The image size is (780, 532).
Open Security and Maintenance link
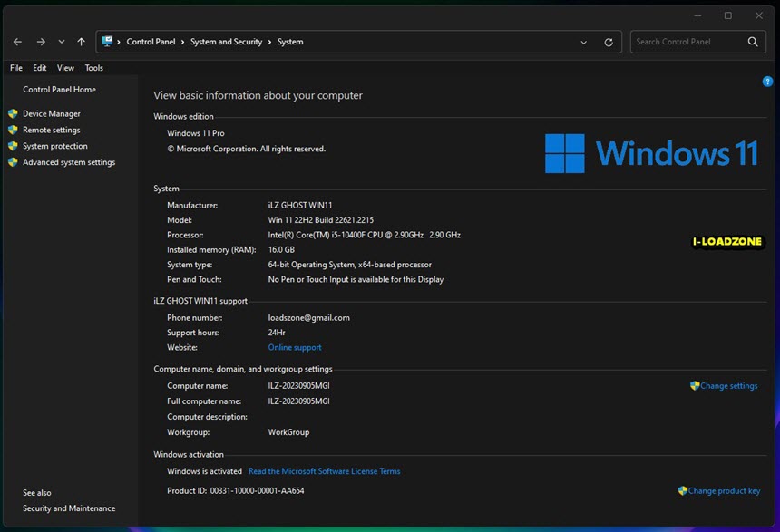(x=69, y=508)
